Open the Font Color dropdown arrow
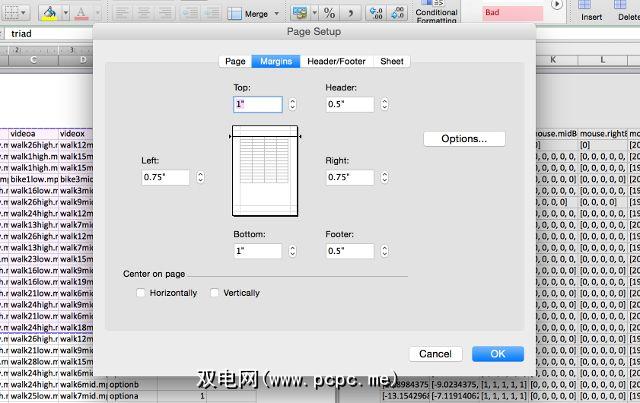 pos(98,13)
